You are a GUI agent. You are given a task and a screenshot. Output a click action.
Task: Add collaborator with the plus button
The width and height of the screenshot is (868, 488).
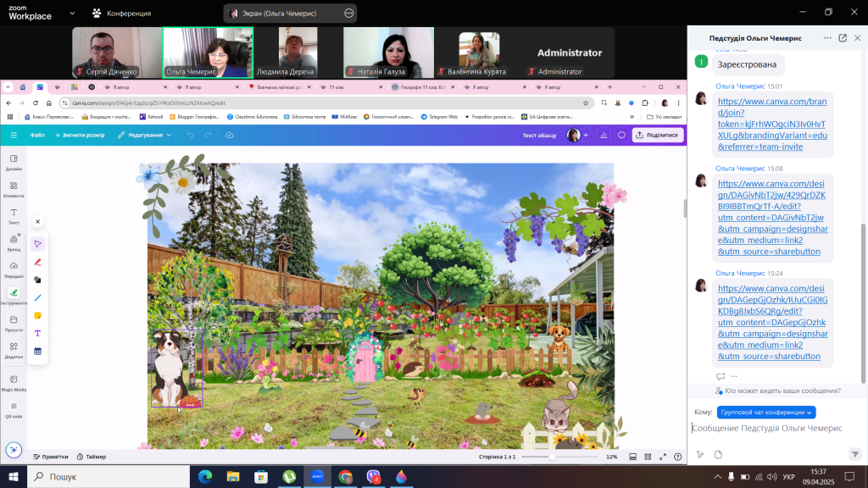pos(586,135)
